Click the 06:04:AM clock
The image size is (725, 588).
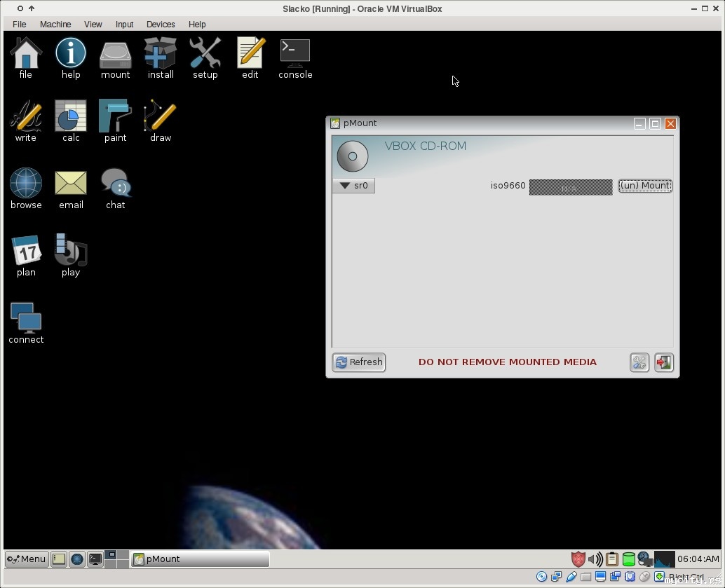tap(698, 559)
